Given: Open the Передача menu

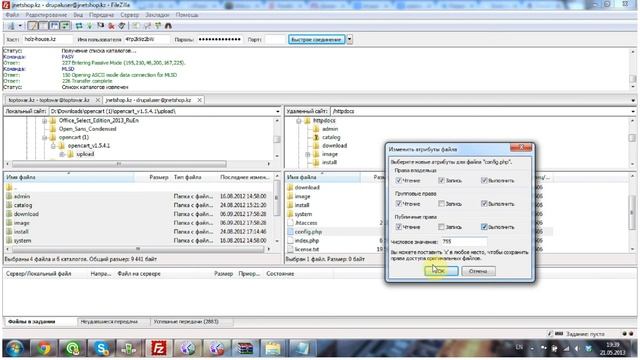Looking at the screenshot, I should [102, 15].
